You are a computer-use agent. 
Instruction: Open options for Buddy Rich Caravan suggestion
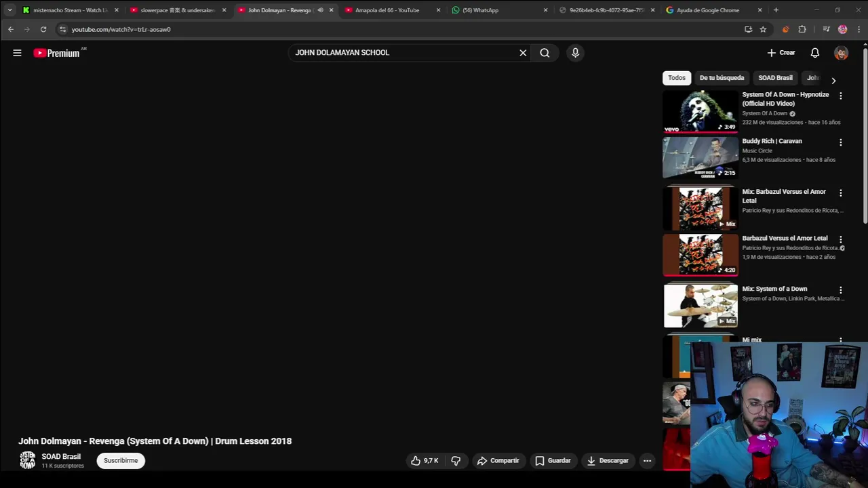click(x=840, y=142)
